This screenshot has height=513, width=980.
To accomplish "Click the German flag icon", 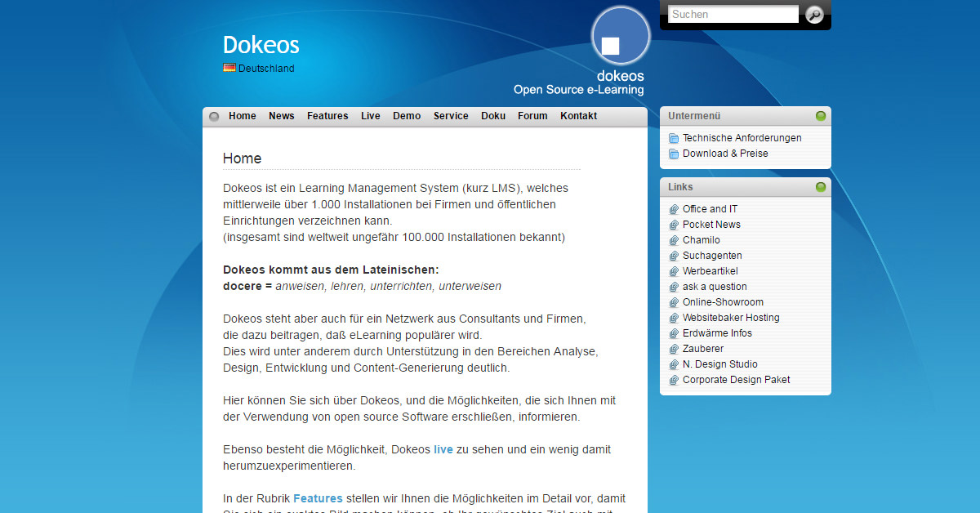I will pyautogui.click(x=229, y=68).
